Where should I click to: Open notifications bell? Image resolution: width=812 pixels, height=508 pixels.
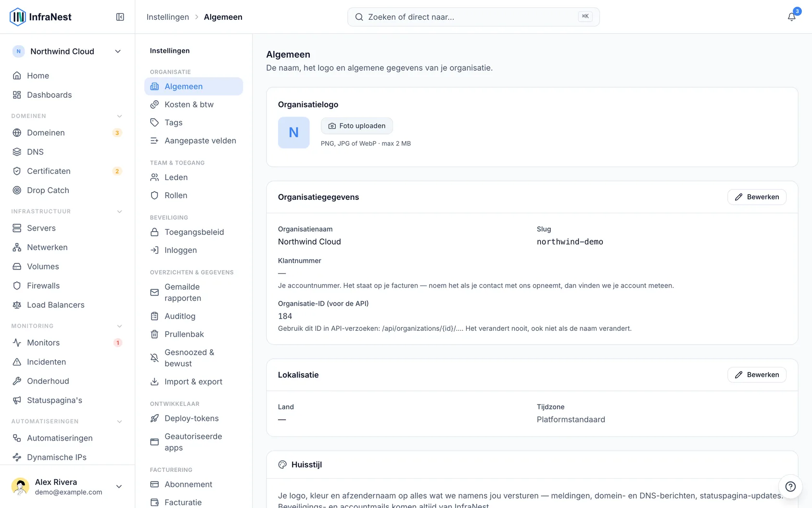[x=791, y=17]
